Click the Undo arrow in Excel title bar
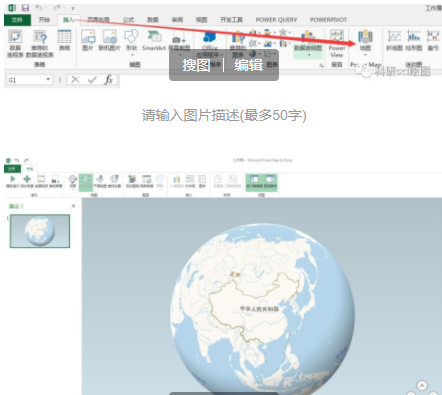442x395 pixels. click(39, 7)
